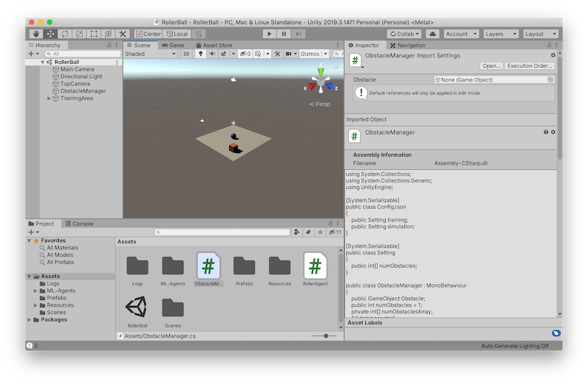Select the Hand tool
Screen dimensions: 588x384
[36, 34]
